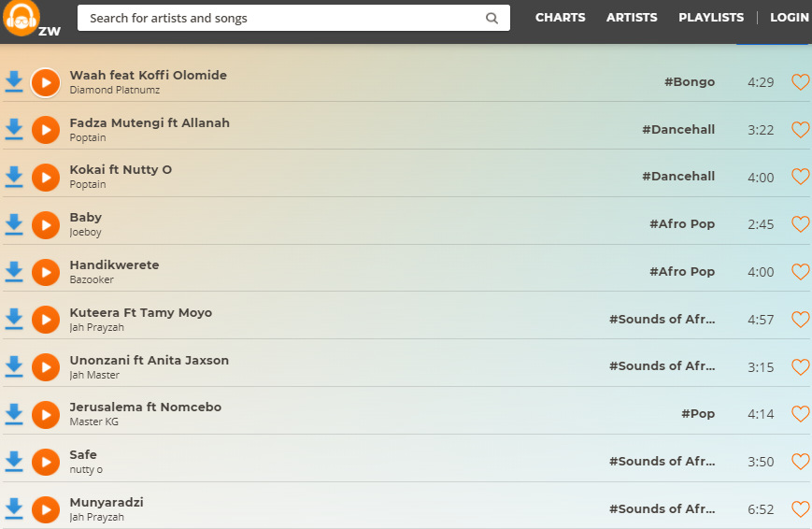Play Waah feat Koffi Olomide
812x529 pixels.
(x=46, y=82)
